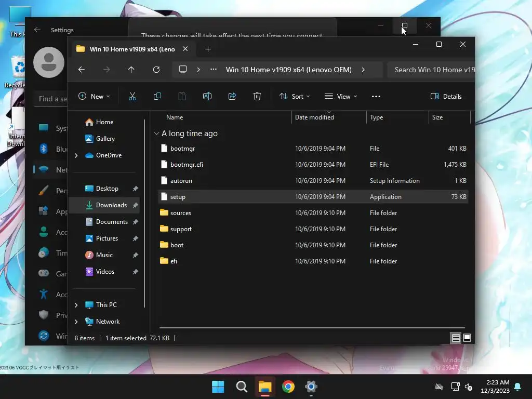Click the Find a setting search box
The height and width of the screenshot is (399, 532).
click(x=51, y=99)
